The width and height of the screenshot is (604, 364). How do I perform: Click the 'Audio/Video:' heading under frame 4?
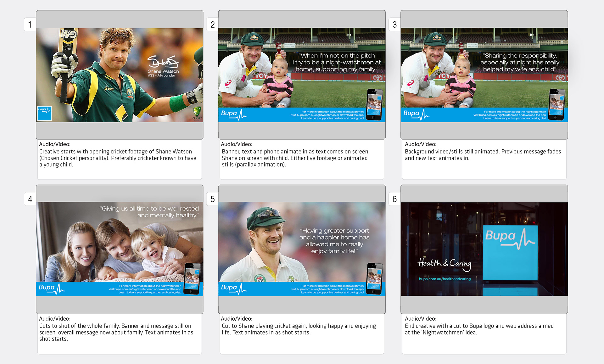click(55, 319)
